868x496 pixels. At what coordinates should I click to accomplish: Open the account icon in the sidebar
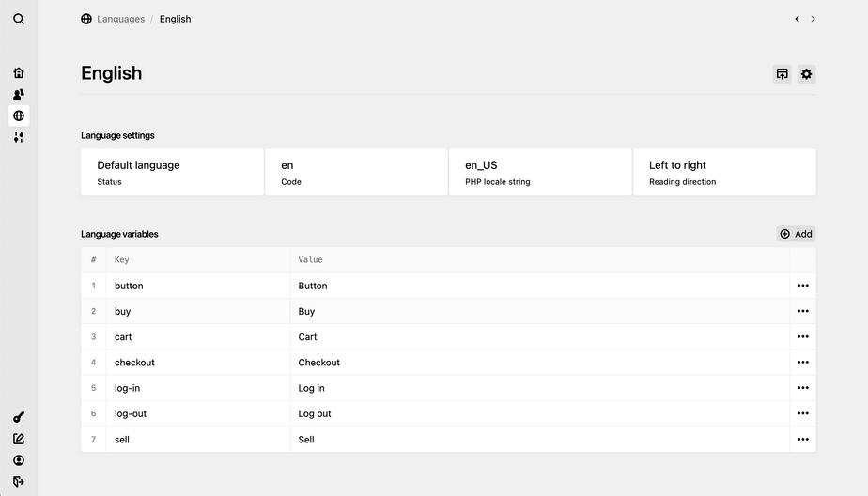click(19, 460)
